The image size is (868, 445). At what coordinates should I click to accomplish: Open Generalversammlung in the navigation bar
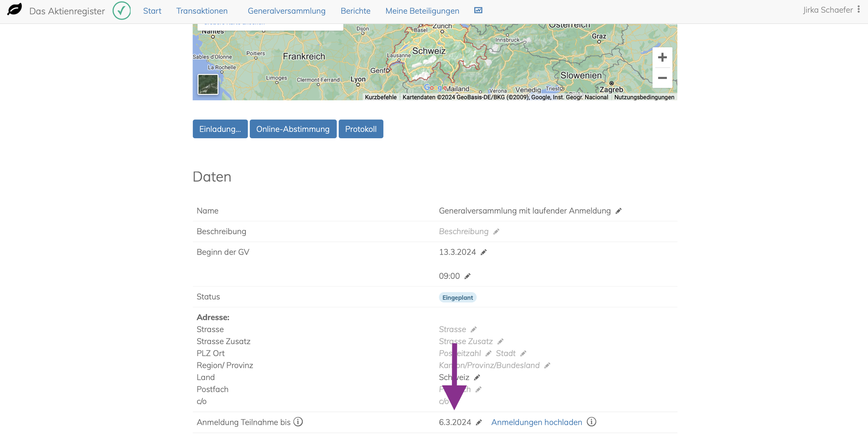[286, 11]
